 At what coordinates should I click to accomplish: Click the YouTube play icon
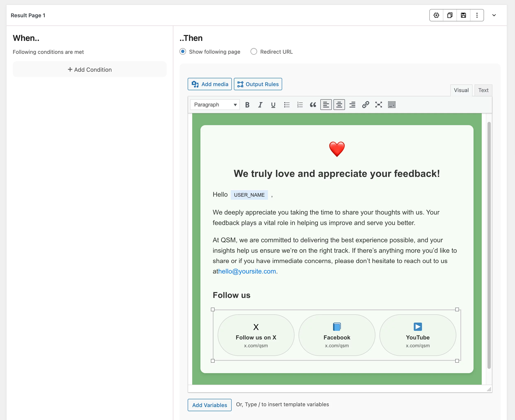point(417,327)
